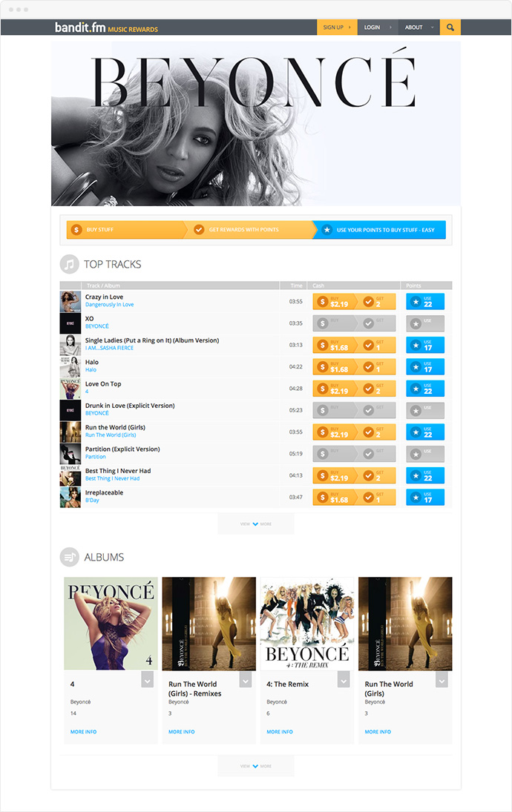The width and height of the screenshot is (512, 812).
Task: Open the search magnifier icon
Action: 450,27
